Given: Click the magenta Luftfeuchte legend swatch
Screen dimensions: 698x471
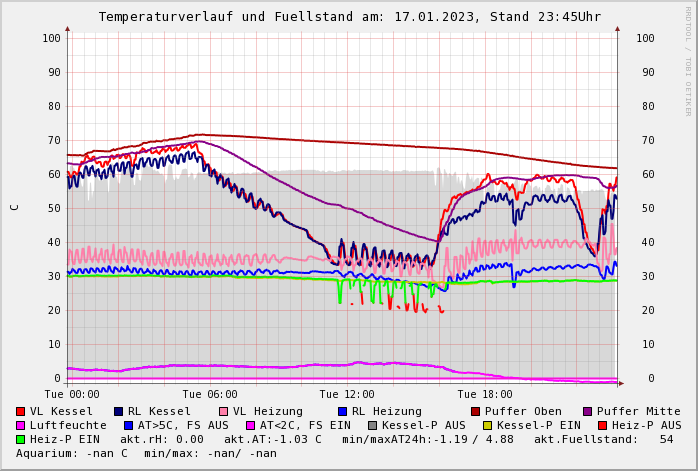Looking at the screenshot, I should pyautogui.click(x=20, y=425).
